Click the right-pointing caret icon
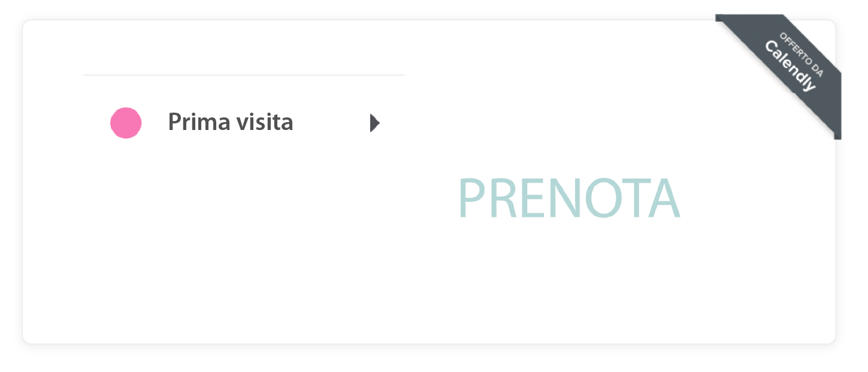This screenshot has width=868, height=372. (375, 123)
